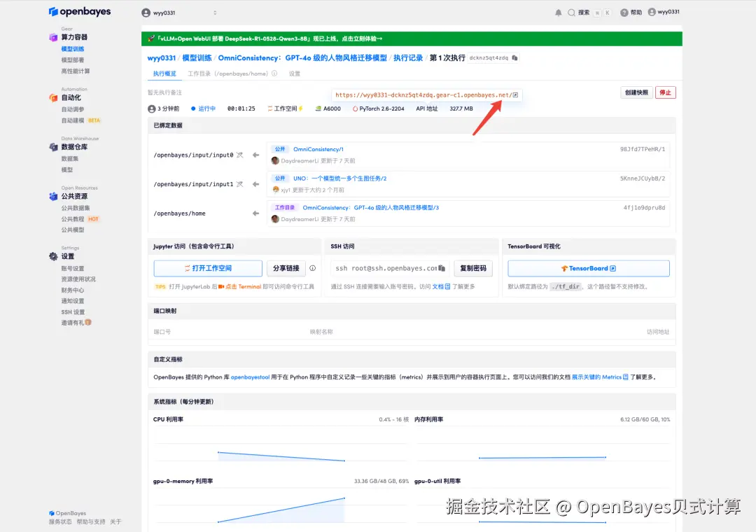Click the 打开工作空间 button
This screenshot has height=532, width=756.
coord(208,268)
